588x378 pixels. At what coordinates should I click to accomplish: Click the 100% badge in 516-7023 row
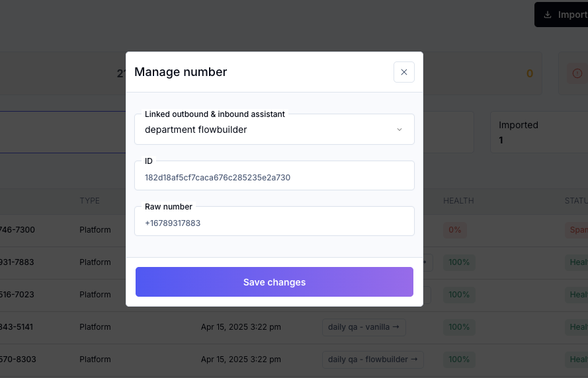coord(459,295)
